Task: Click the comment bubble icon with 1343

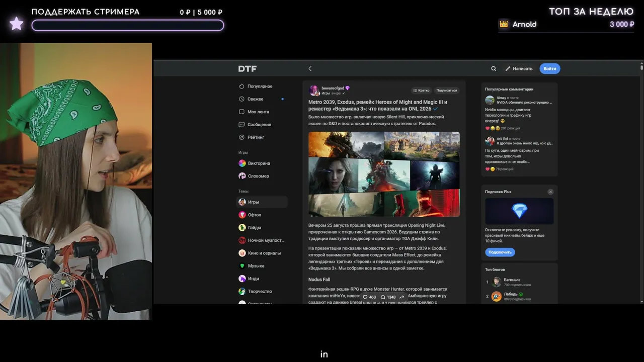Action: tap(383, 297)
